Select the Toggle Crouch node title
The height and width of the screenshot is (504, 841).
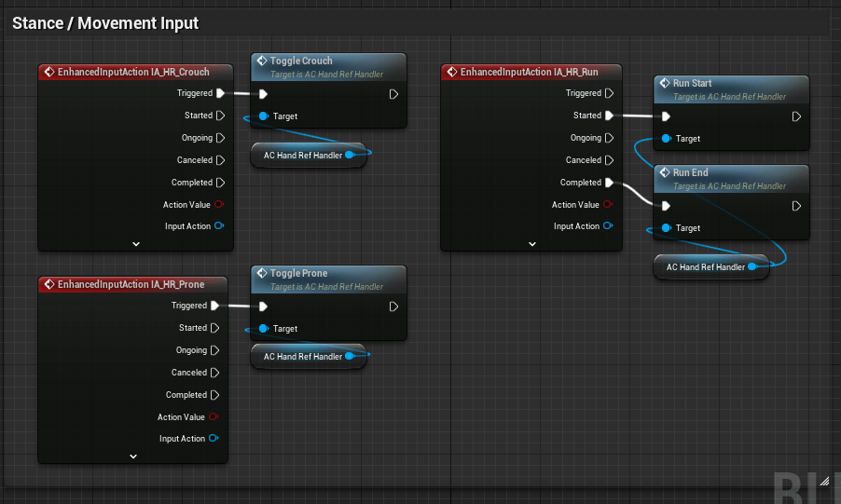301,61
